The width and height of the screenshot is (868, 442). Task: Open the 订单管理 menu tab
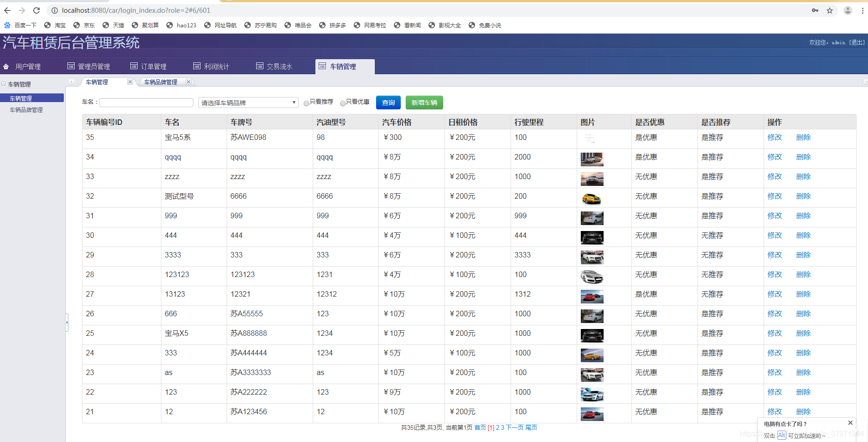click(149, 67)
